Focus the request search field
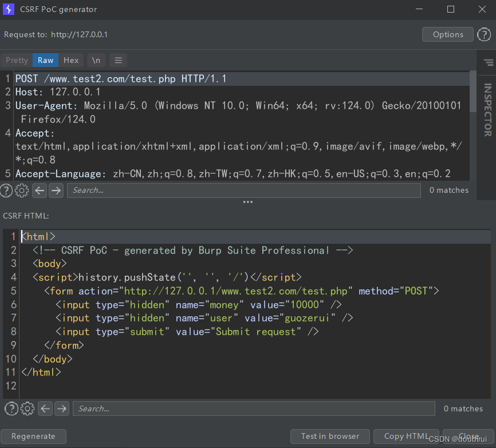 244,191
